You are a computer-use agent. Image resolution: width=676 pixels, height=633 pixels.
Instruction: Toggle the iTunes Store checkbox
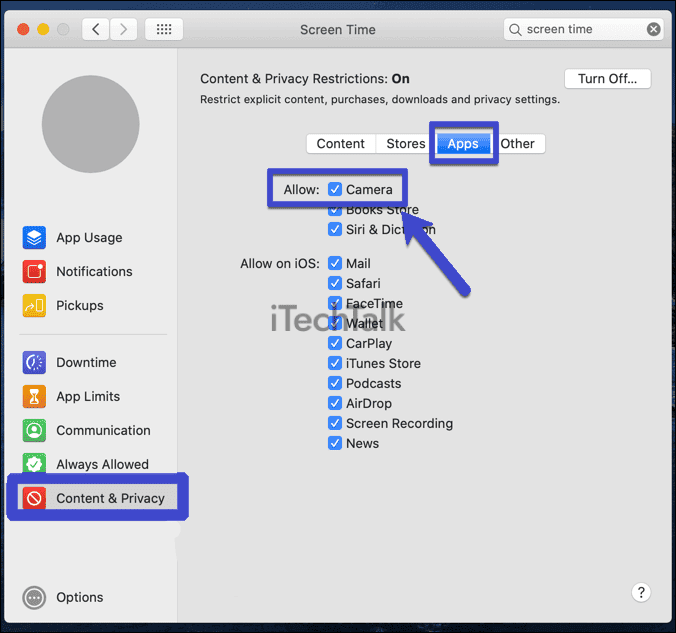point(335,363)
